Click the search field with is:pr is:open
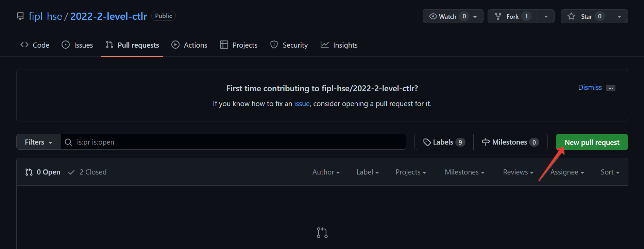 [233, 142]
